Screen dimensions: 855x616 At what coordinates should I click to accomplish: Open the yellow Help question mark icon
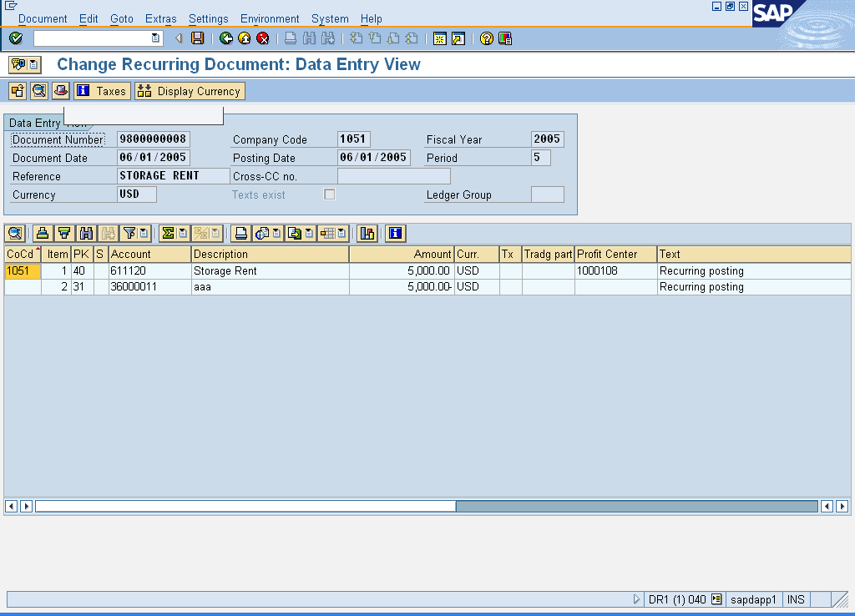pyautogui.click(x=487, y=38)
